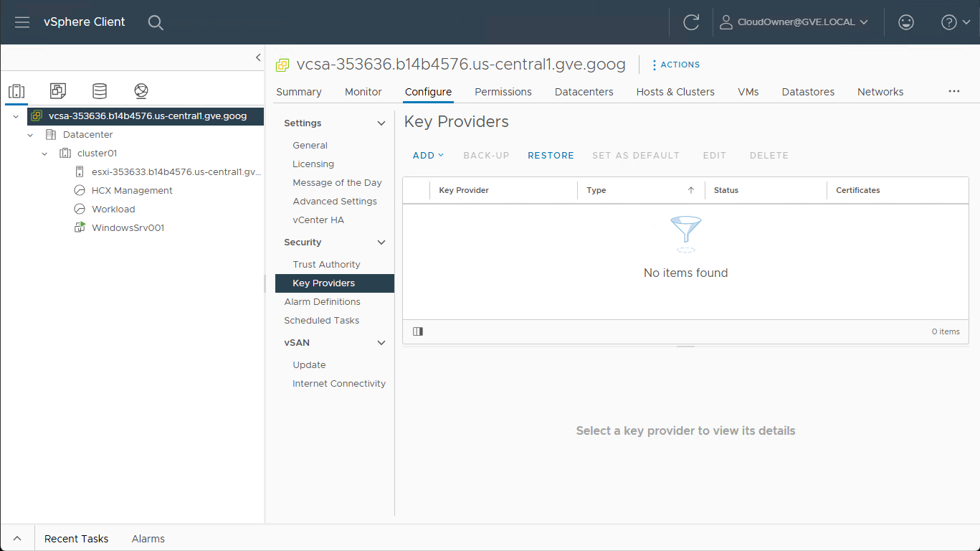980x551 pixels.
Task: Switch to the VMs tab
Action: 748,92
